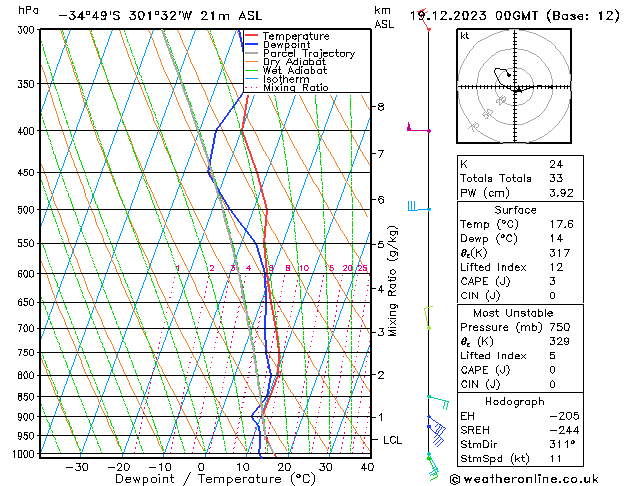Click the 700 hPa pressure axis label

point(28,329)
